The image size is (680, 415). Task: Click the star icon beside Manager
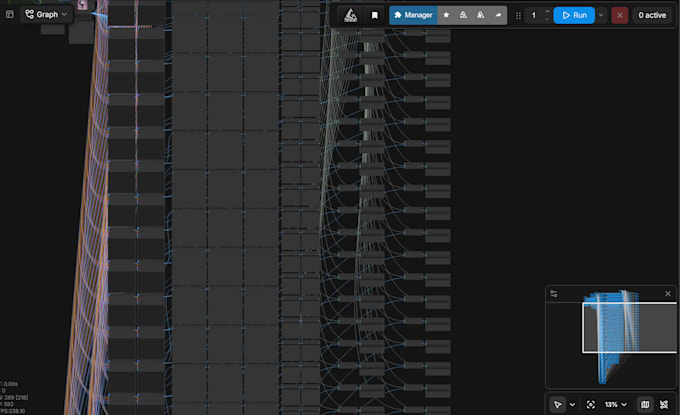click(446, 15)
